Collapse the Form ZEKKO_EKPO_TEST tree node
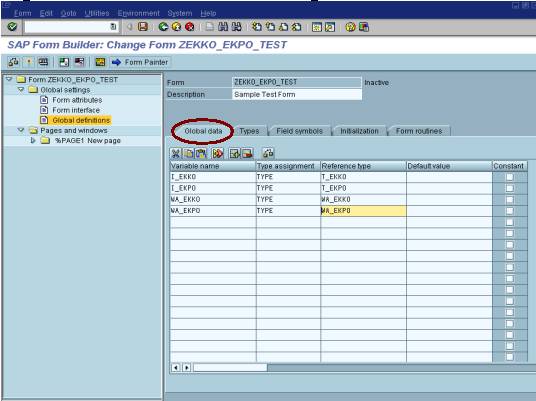 point(9,79)
